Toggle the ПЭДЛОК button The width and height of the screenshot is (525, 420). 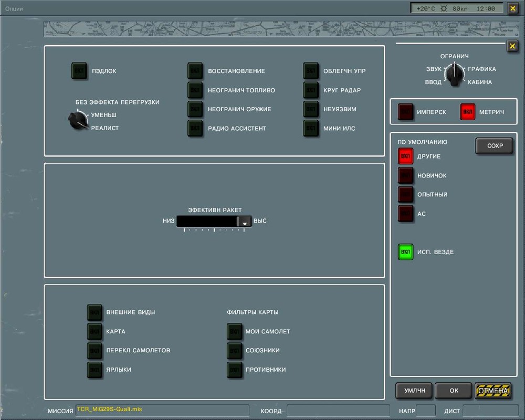[79, 71]
